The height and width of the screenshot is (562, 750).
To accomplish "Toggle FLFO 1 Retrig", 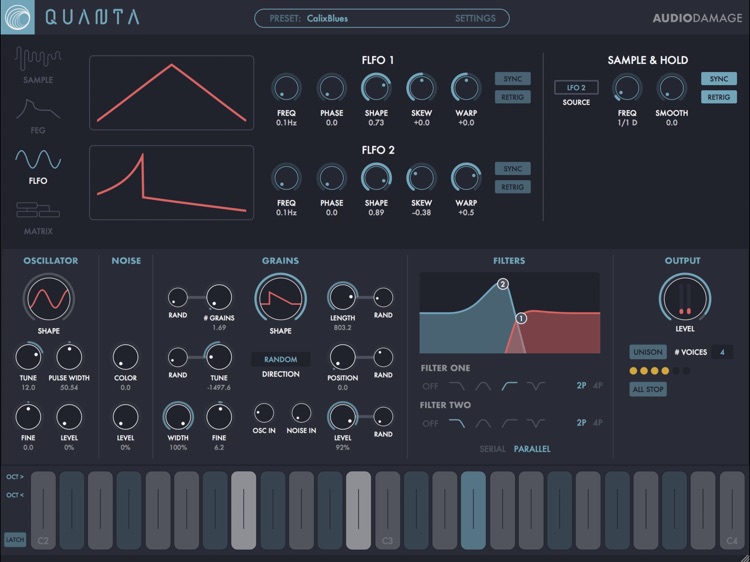I will (513, 97).
